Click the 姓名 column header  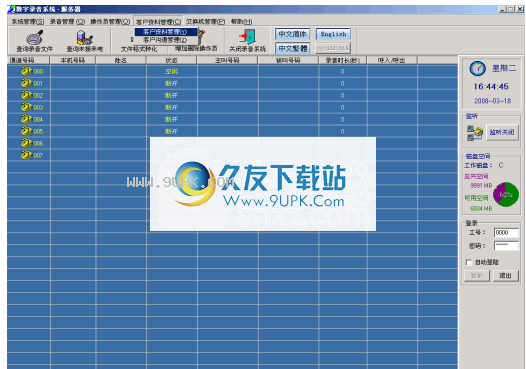[121, 60]
